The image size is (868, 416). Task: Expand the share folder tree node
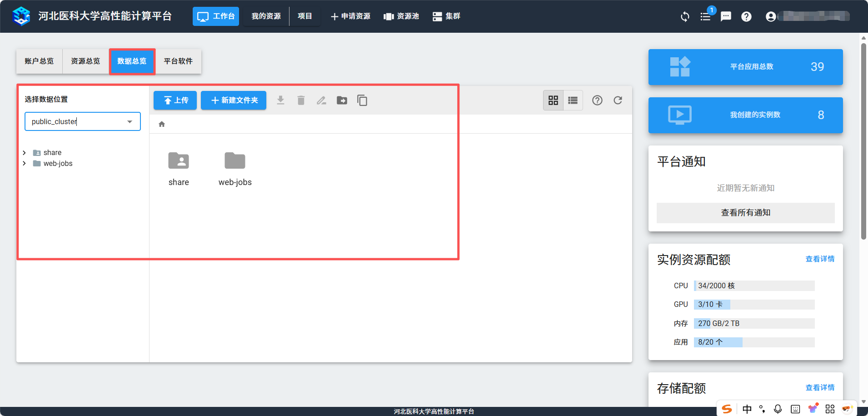tap(25, 153)
